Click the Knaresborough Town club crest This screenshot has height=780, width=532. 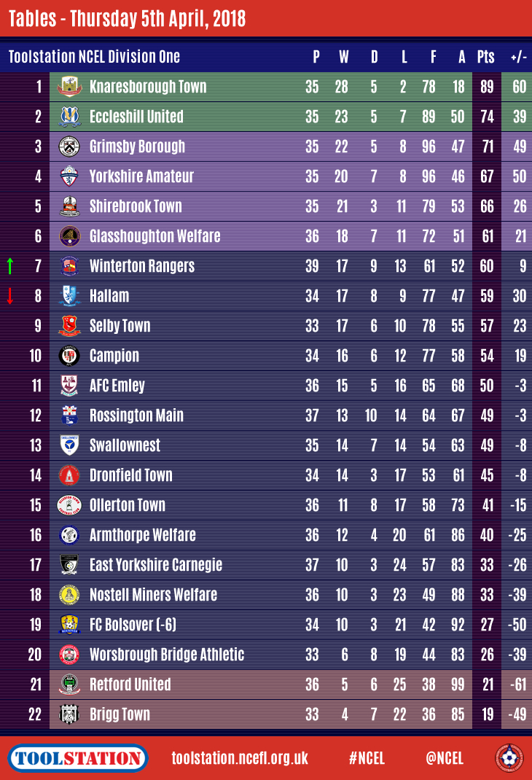coord(69,87)
